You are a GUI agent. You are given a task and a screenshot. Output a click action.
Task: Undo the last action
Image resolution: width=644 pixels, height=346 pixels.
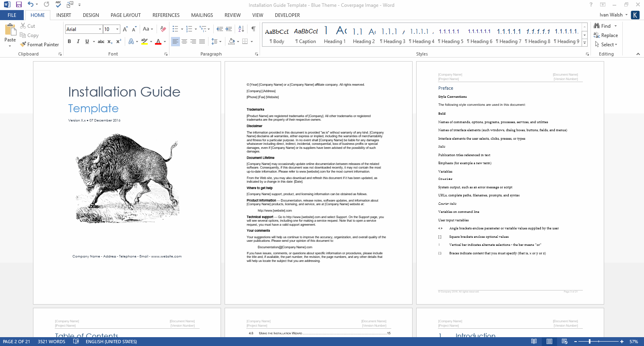30,4
